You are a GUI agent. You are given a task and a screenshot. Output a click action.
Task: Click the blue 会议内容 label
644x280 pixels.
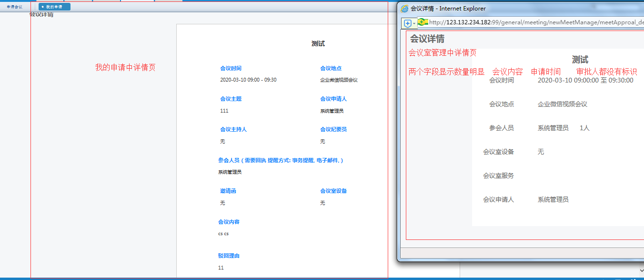coord(229,222)
